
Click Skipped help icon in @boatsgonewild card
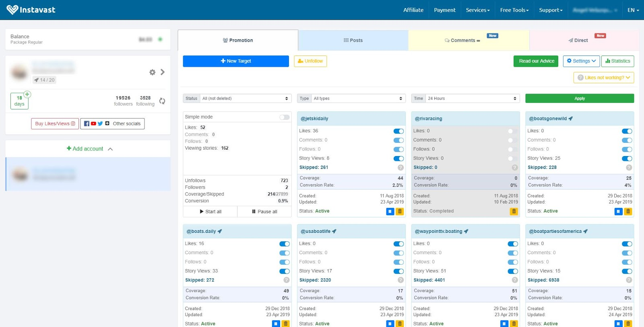tap(629, 168)
